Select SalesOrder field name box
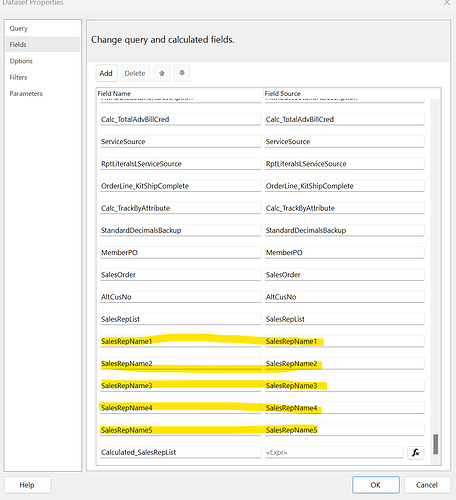 tap(180, 275)
